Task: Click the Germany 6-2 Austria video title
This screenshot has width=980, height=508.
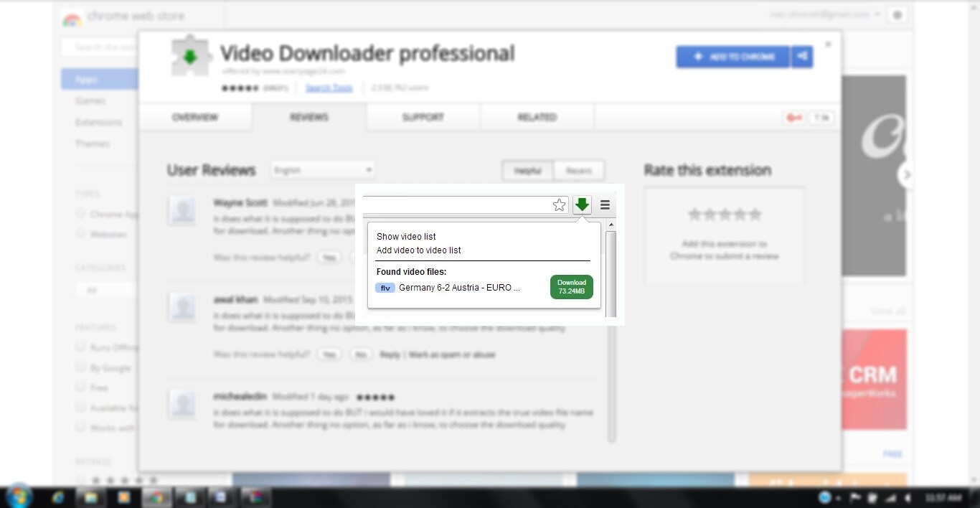Action: pyautogui.click(x=459, y=288)
